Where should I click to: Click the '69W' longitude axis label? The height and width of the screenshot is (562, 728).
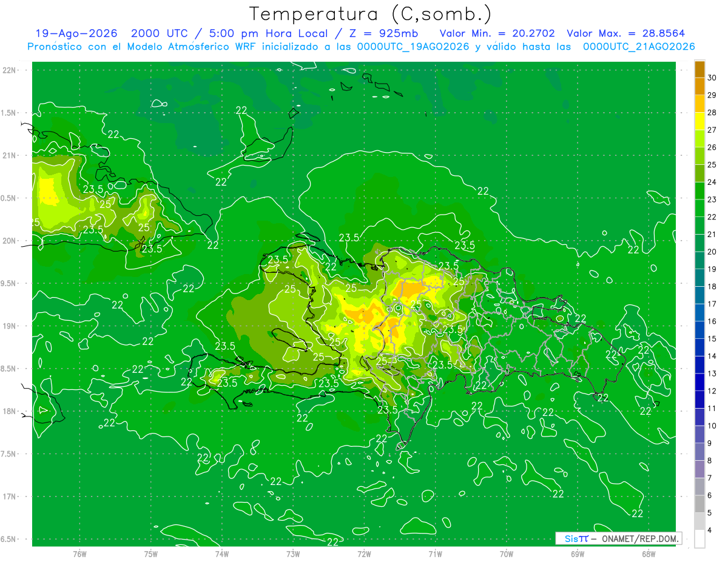pos(578,554)
